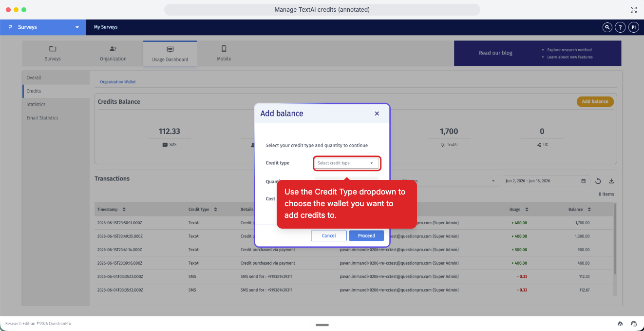
Task: Click the 1,700 TextAI balance value
Action: (x=449, y=131)
